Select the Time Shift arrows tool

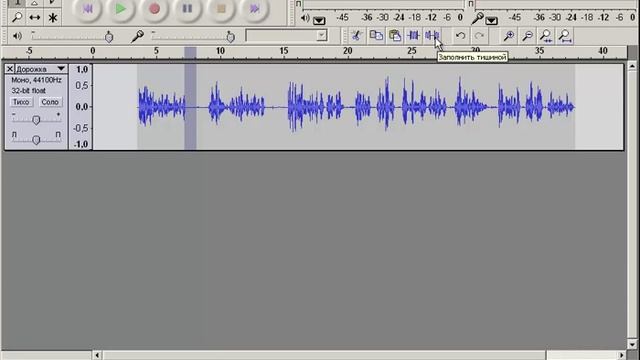tap(35, 18)
